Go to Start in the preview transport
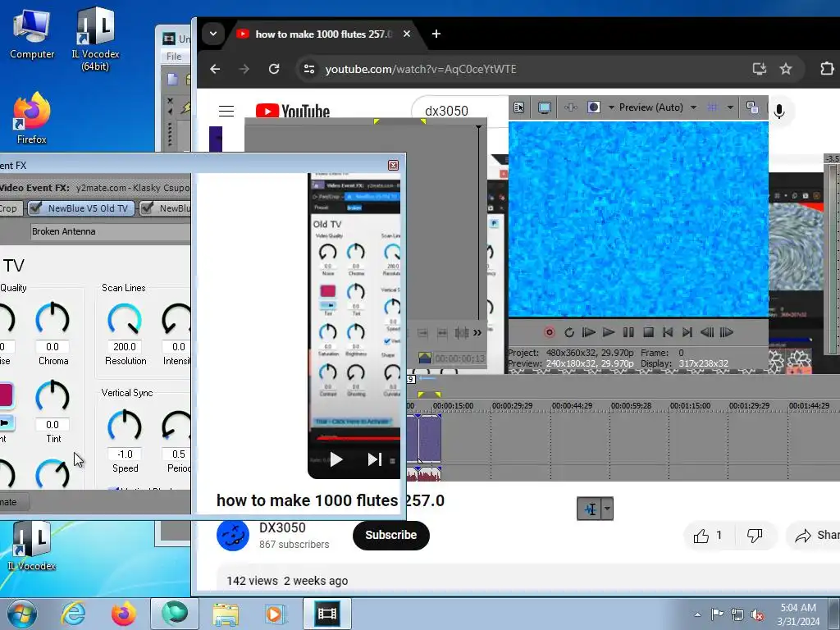 click(668, 332)
